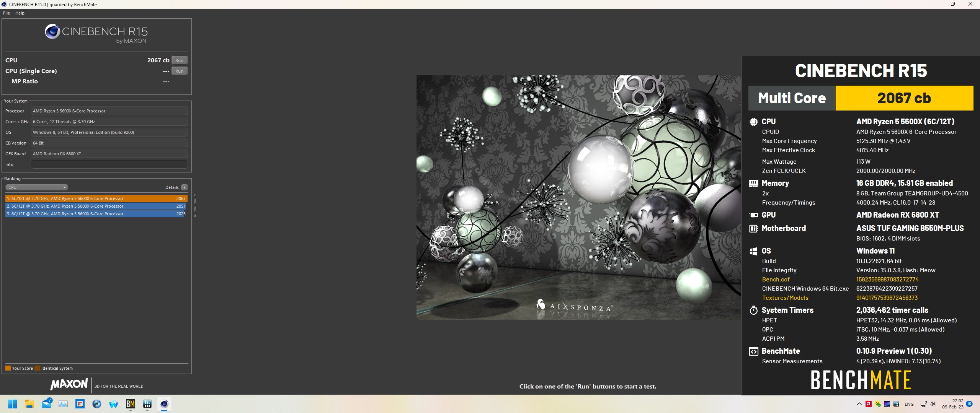Click the Cinebench R15 logo sphere icon

(52, 31)
